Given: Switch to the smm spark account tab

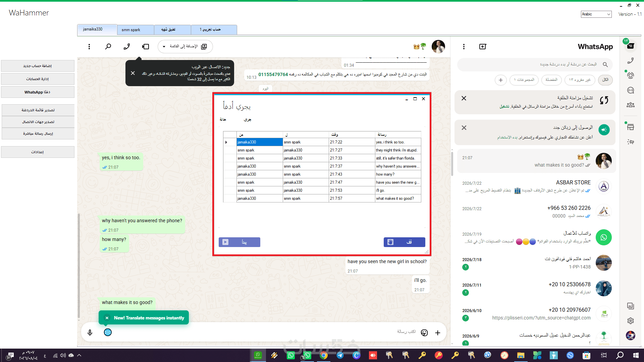Looking at the screenshot, I should 136,30.
